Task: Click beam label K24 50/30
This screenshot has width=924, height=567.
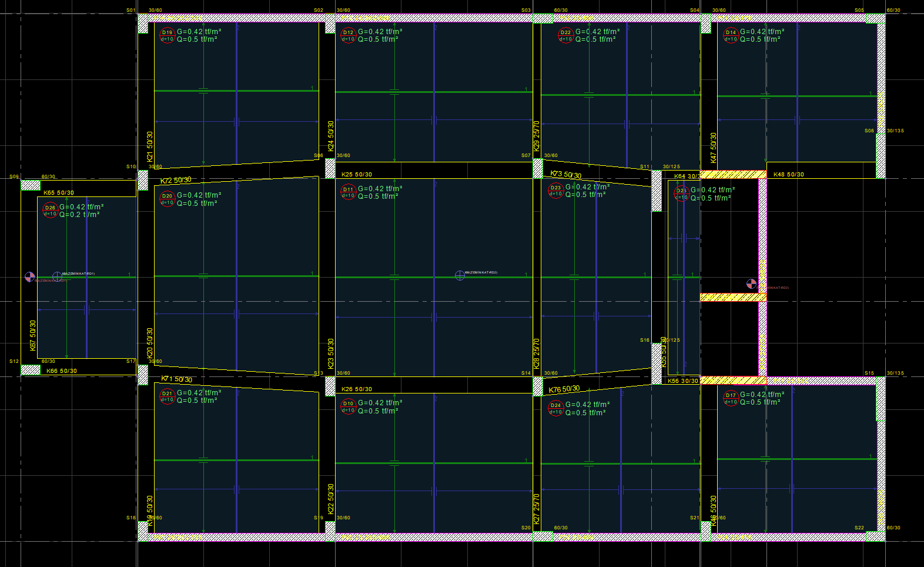Action: point(331,136)
